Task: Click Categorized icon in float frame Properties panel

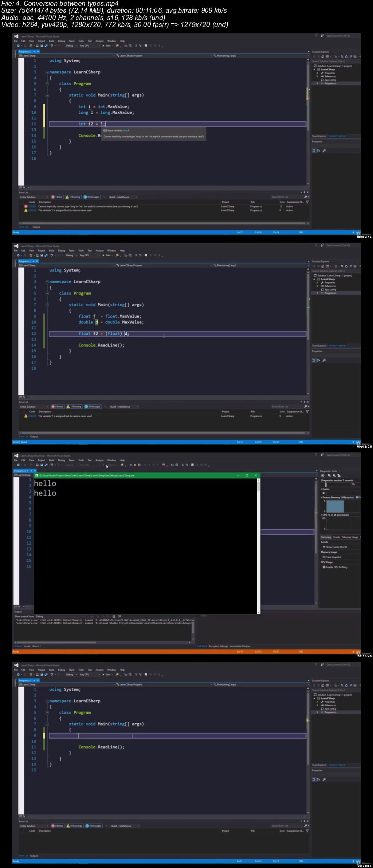Action: pos(314,360)
